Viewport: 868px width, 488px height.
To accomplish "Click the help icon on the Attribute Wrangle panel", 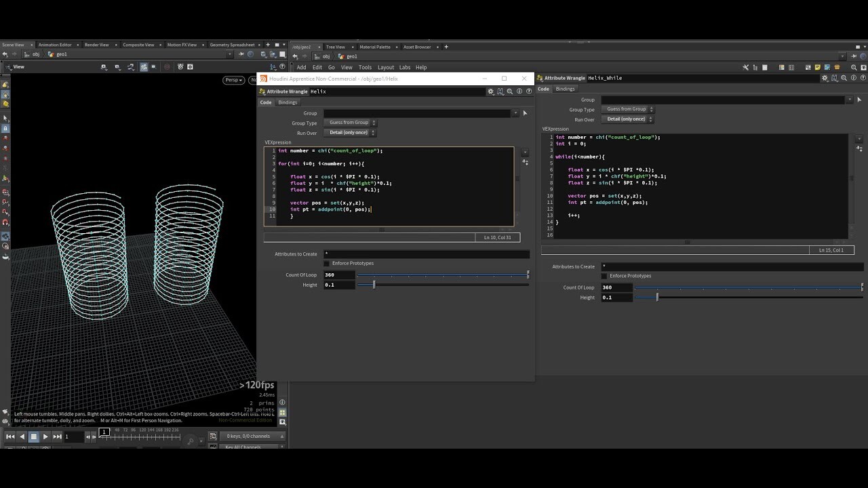I will tap(528, 91).
